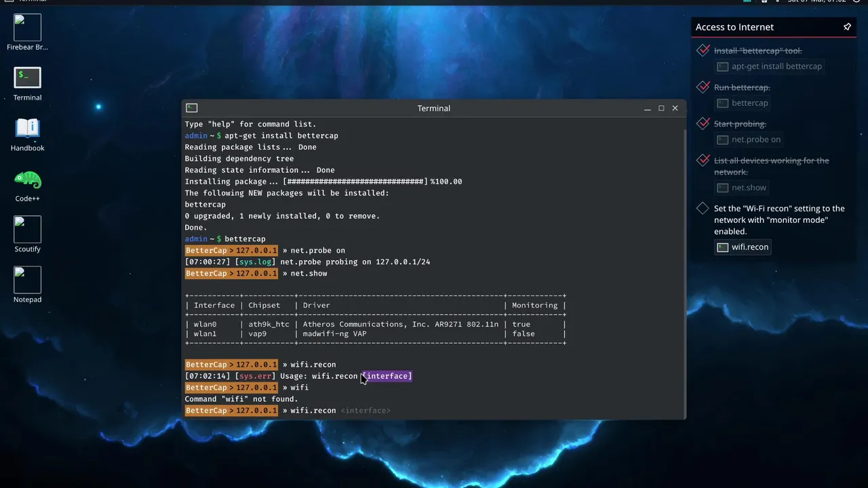Image resolution: width=868 pixels, height=488 pixels.
Task: Click the Driver column header
Action: click(316, 306)
